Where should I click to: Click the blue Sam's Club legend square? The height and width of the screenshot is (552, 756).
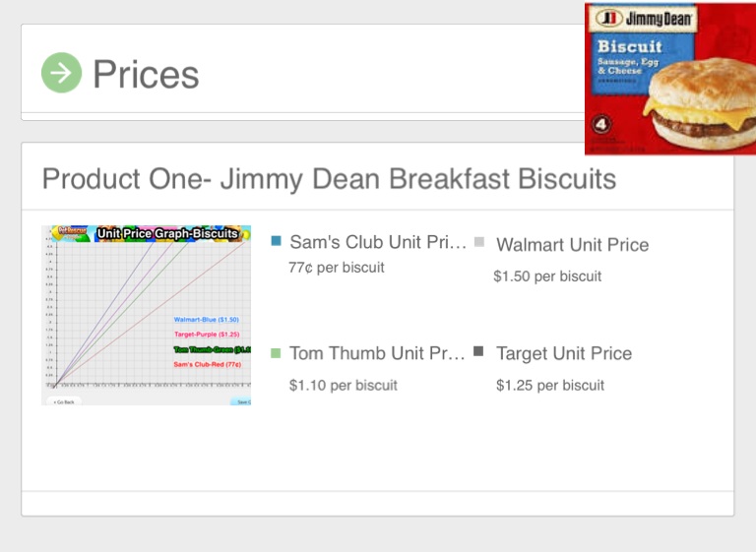pyautogui.click(x=276, y=241)
